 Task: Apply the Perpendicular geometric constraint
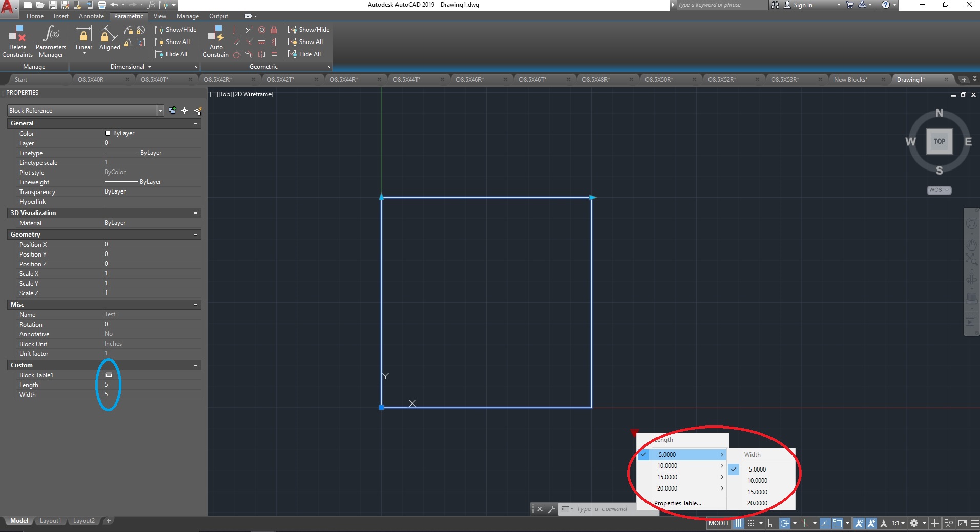[237, 30]
